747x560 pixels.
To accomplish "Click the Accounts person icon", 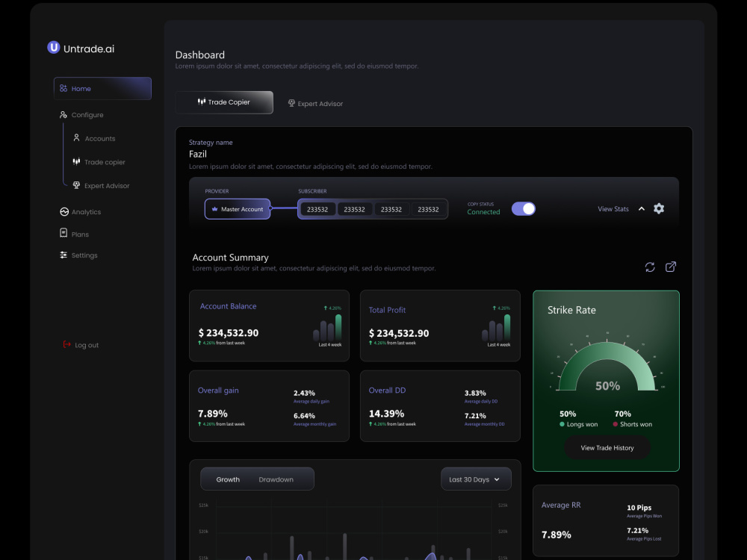I will pos(76,137).
